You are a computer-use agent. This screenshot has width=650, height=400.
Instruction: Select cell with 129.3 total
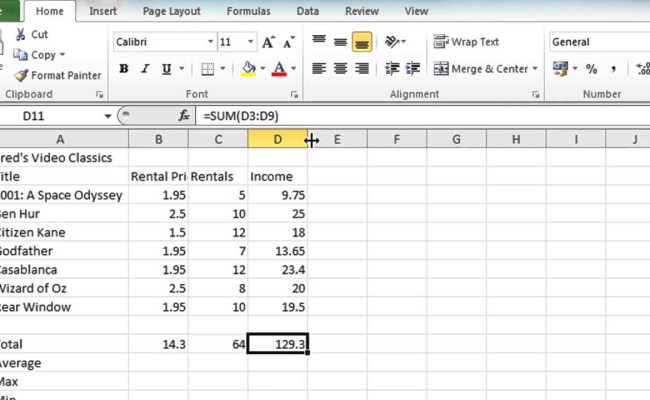tap(278, 344)
